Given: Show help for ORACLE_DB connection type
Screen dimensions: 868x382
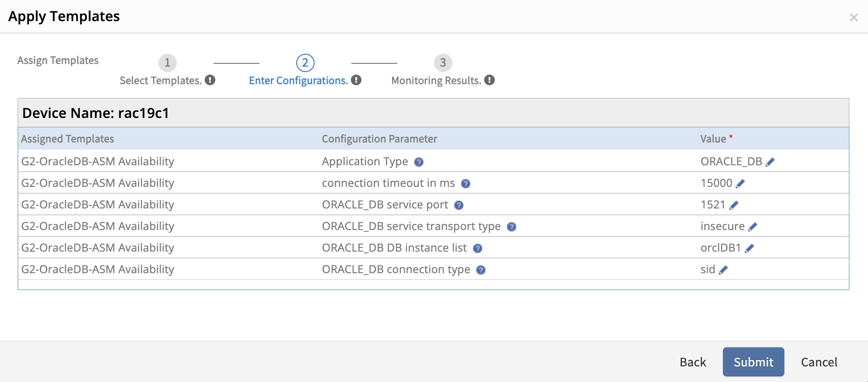Looking at the screenshot, I should pyautogui.click(x=481, y=270).
